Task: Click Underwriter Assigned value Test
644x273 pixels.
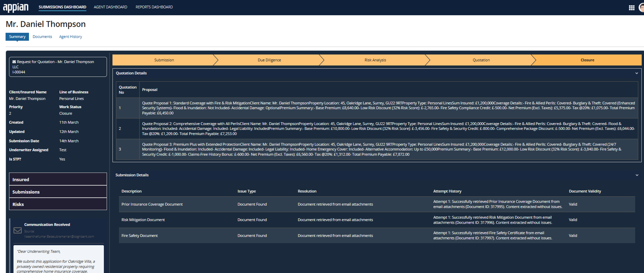Action: tap(63, 150)
